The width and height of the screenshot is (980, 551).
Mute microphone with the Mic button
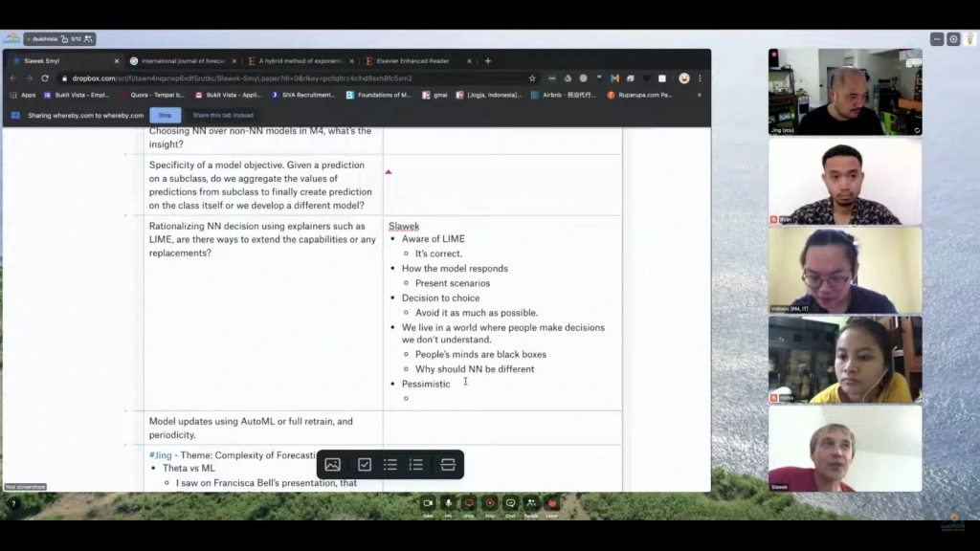pos(448,503)
